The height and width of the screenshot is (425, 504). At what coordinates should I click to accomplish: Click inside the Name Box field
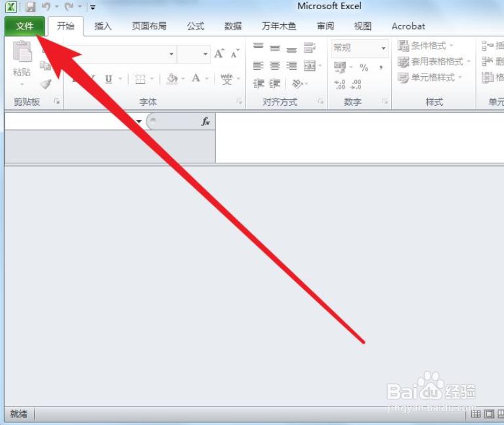pyautogui.click(x=70, y=122)
